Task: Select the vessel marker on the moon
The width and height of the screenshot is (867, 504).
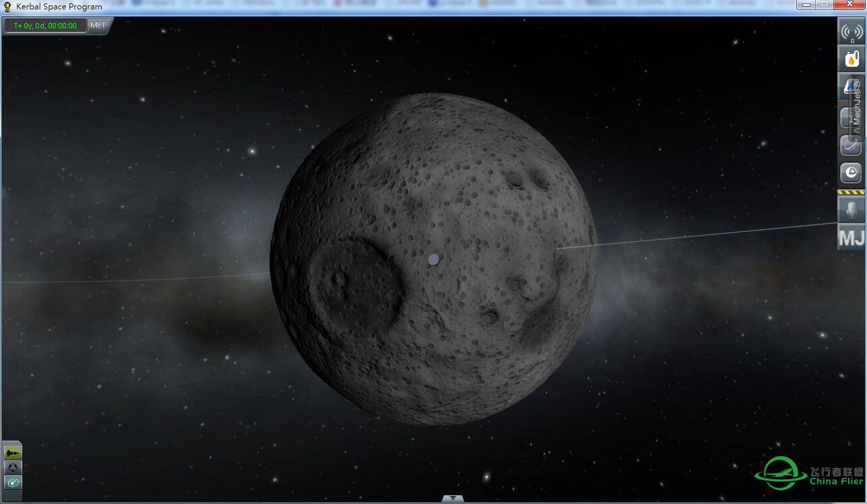Action: coord(433,259)
